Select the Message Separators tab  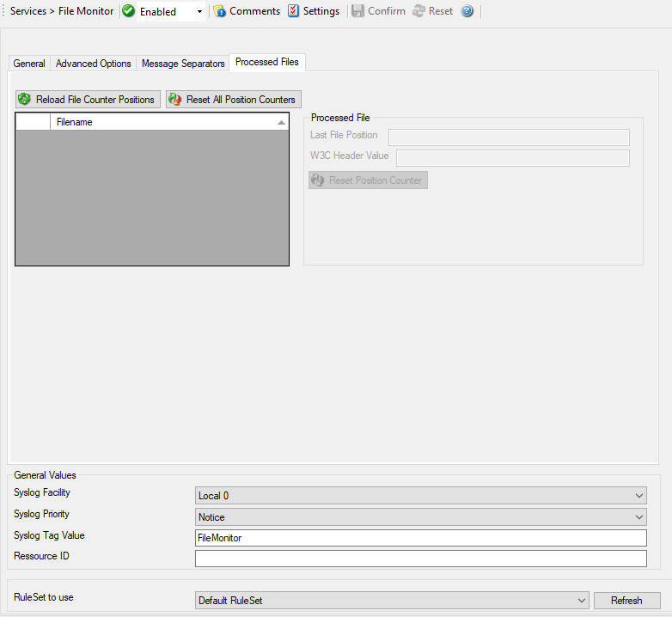(x=183, y=64)
